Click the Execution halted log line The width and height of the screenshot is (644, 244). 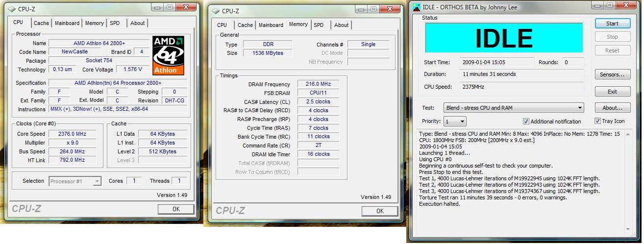[x=440, y=204]
